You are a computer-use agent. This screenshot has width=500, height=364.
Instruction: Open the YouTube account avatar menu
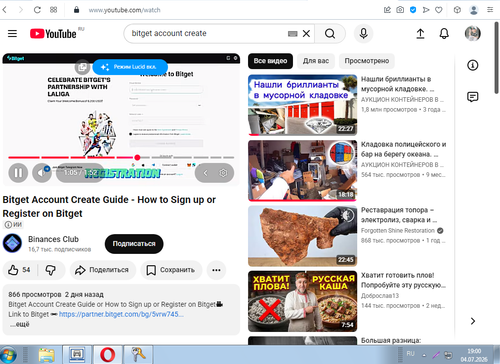click(473, 33)
